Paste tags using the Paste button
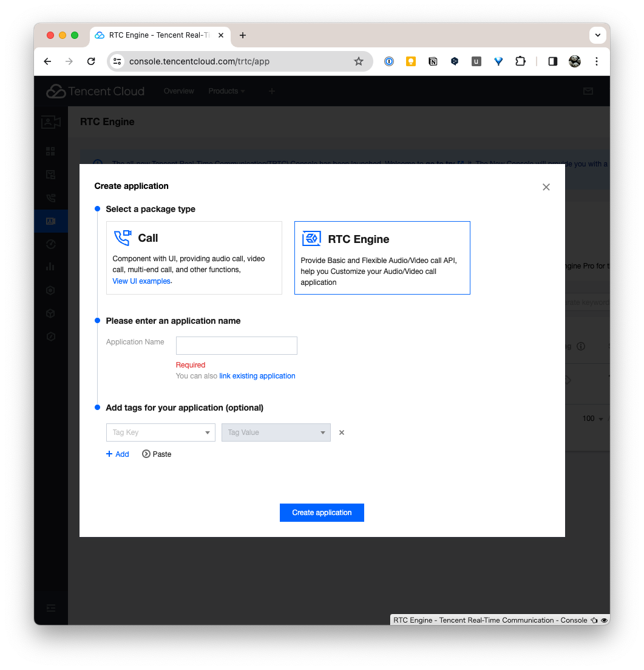This screenshot has height=670, width=644. [x=157, y=454]
